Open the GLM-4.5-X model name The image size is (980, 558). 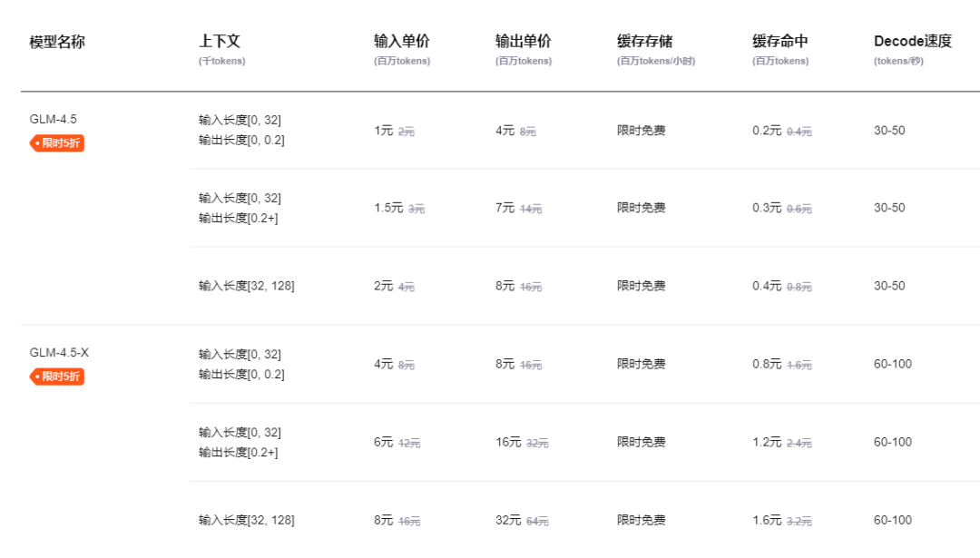59,352
